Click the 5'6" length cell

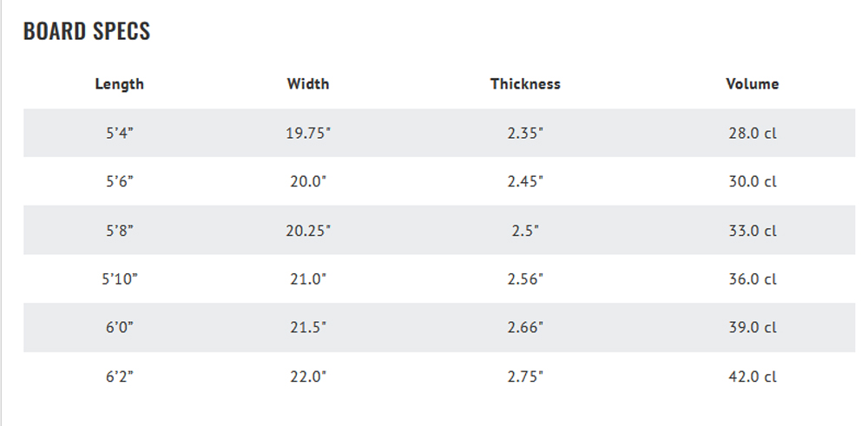coord(120,181)
